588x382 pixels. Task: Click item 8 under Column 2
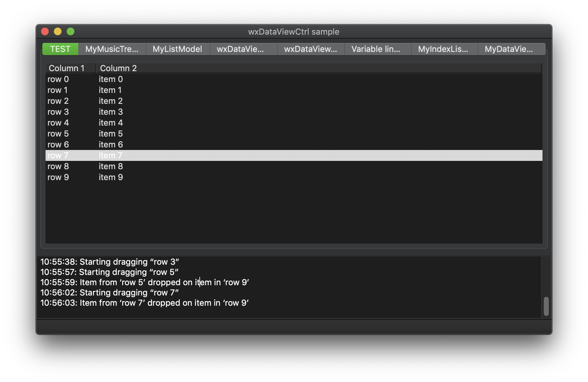tap(111, 166)
